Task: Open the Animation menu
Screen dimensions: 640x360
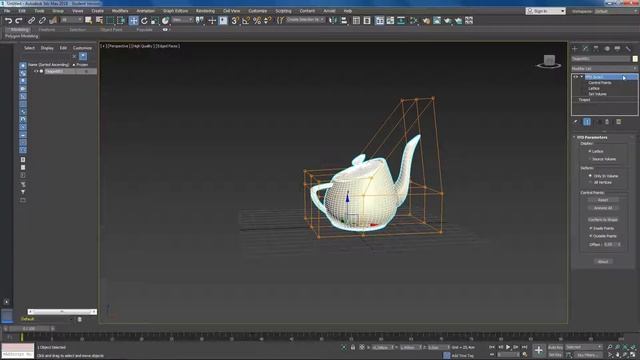Action: coord(146,11)
